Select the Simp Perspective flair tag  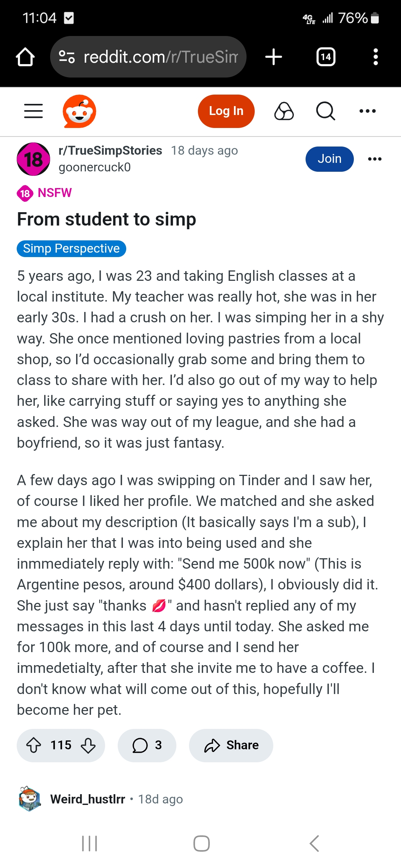coord(71,249)
